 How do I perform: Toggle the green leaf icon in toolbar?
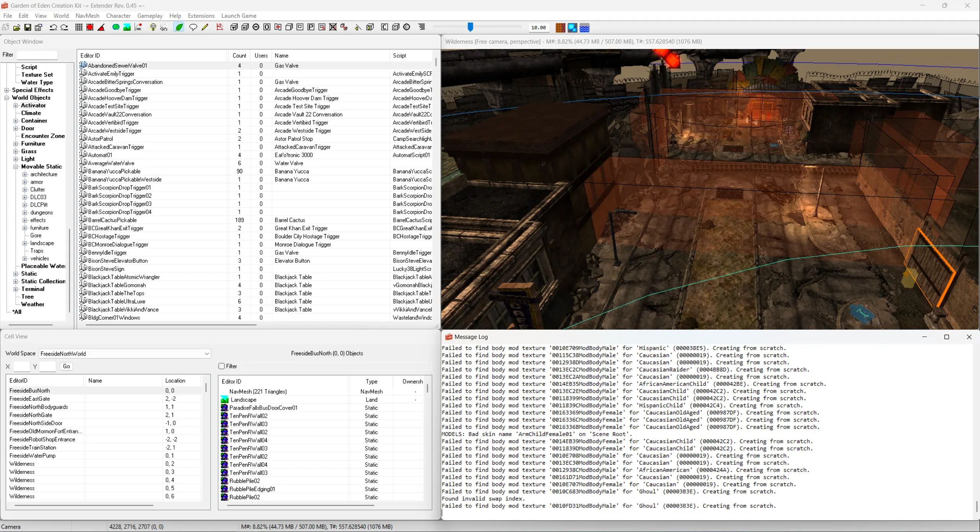coord(179,28)
